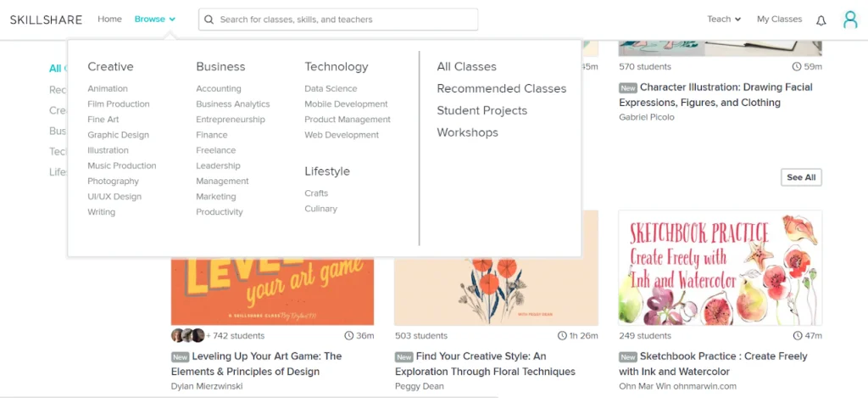Open Crafts under Lifestyle
The height and width of the screenshot is (398, 868).
click(316, 193)
